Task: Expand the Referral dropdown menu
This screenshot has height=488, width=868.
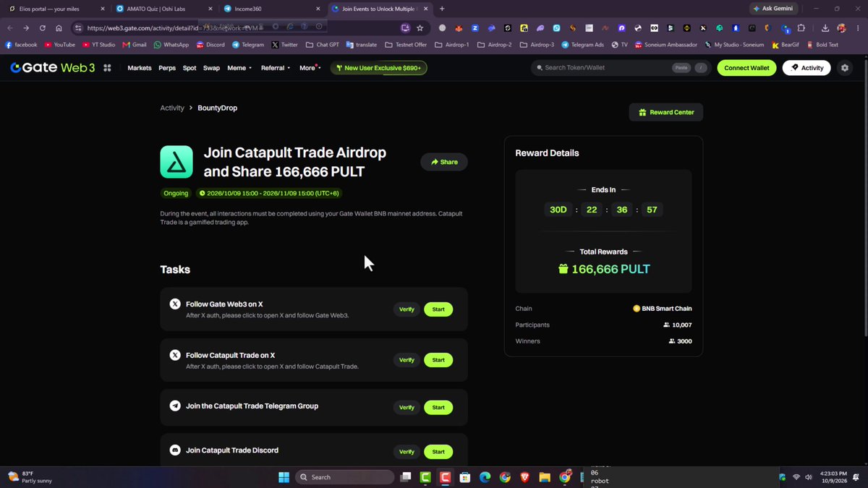Action: click(x=276, y=68)
